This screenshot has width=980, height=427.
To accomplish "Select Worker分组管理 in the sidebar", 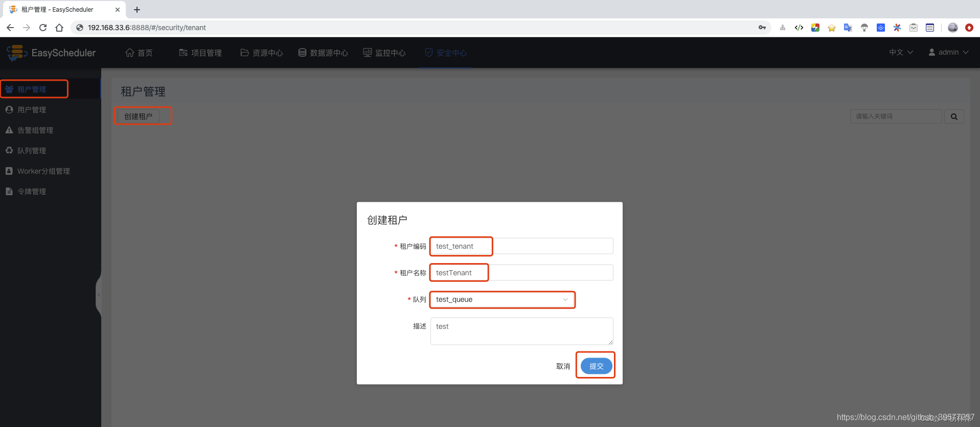I will click(50, 171).
